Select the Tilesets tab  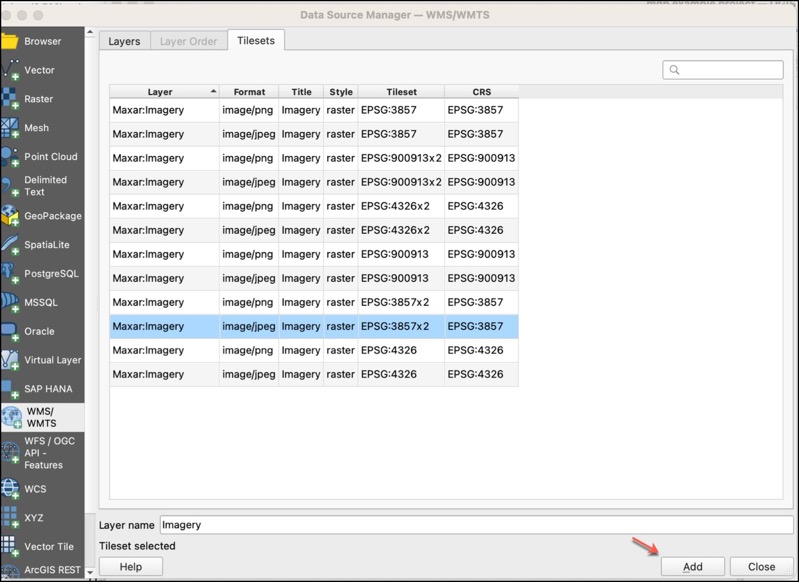256,40
